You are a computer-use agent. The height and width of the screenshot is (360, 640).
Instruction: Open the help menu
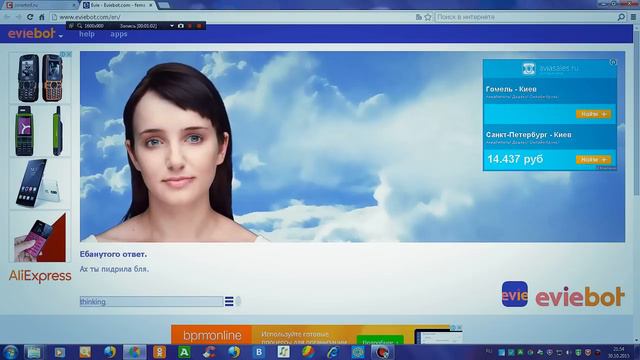(87, 34)
